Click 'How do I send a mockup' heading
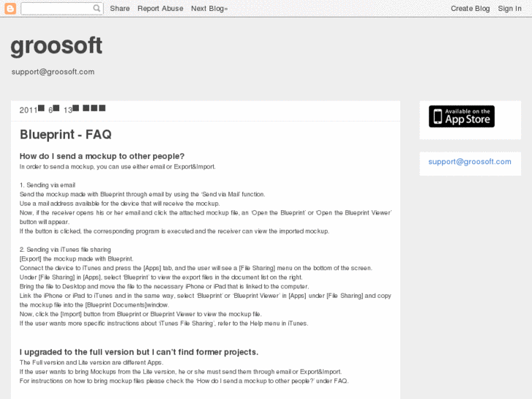 coord(102,156)
